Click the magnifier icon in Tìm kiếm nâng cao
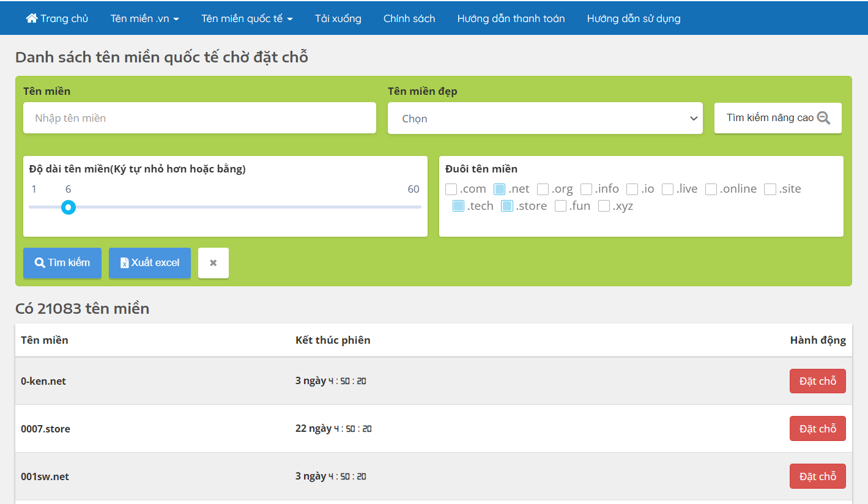The width and height of the screenshot is (868, 504). click(x=823, y=118)
